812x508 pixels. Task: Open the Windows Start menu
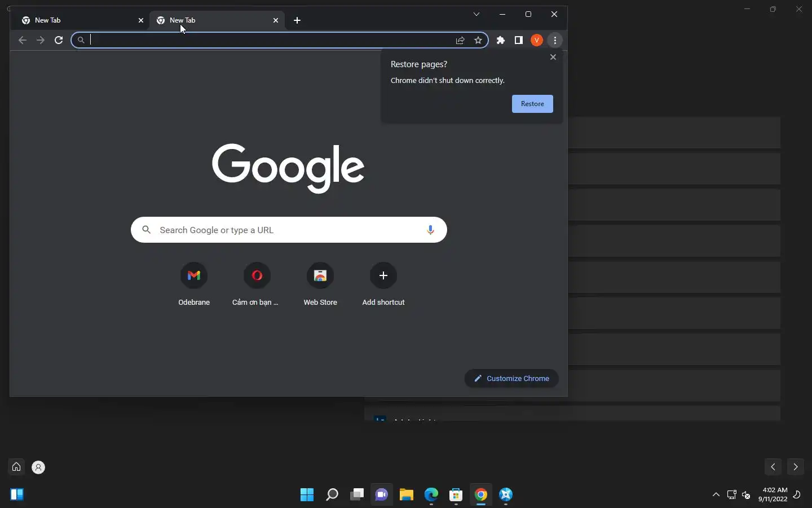point(307,495)
